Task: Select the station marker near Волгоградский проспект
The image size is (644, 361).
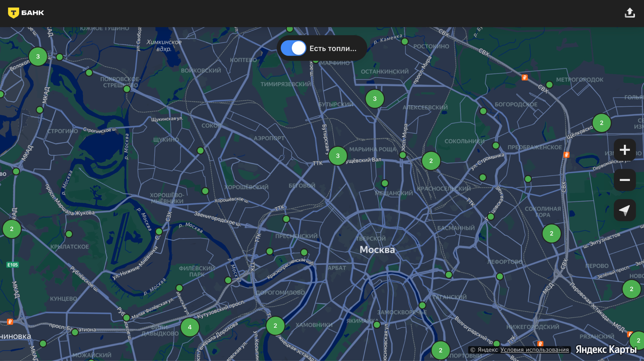Action: click(x=497, y=344)
